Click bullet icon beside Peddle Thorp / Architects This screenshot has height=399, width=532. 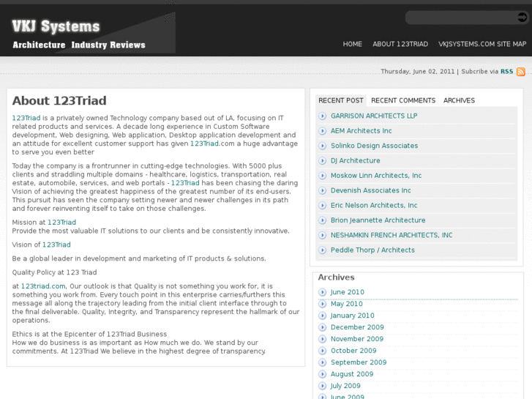(322, 250)
